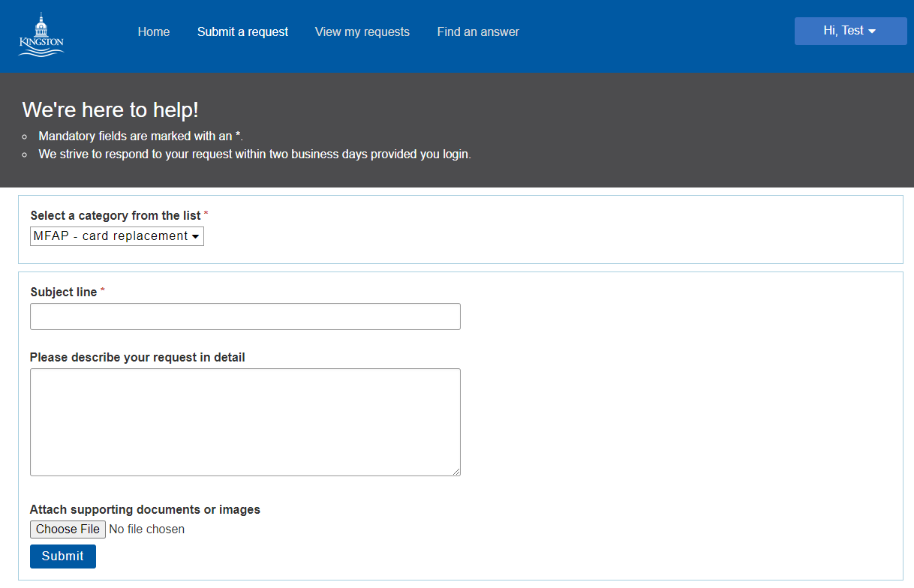This screenshot has width=914, height=588.
Task: Click the We're here to help heading
Action: [110, 109]
